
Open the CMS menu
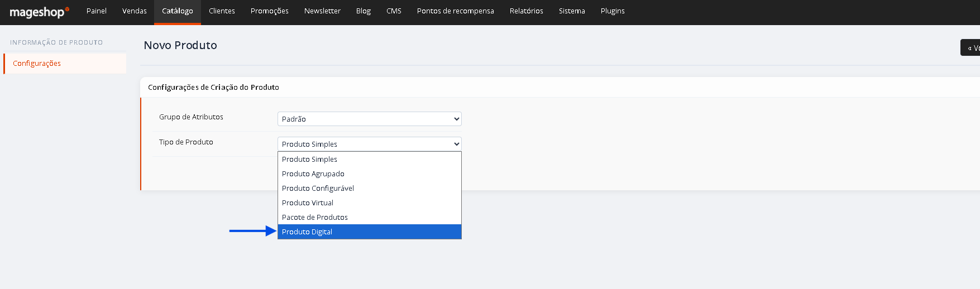click(394, 11)
